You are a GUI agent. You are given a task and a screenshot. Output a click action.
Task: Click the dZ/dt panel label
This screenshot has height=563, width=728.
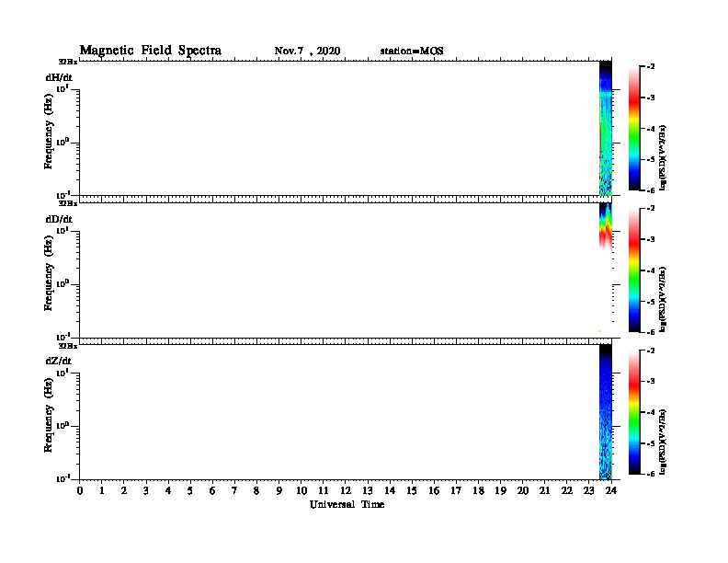click(x=59, y=361)
